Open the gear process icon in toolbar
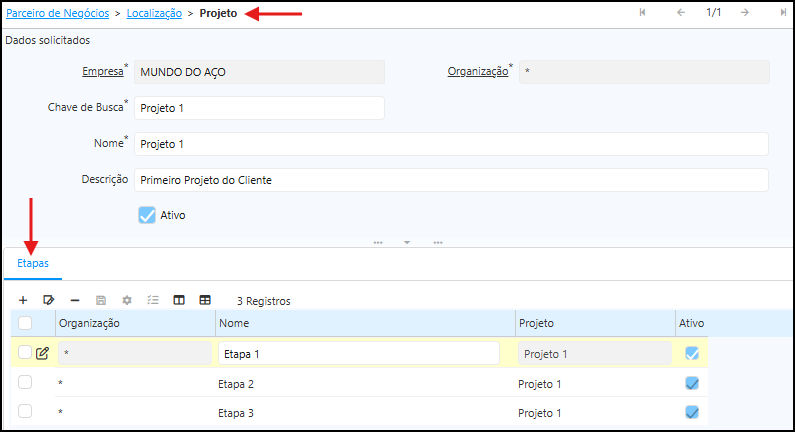This screenshot has width=795, height=432. (x=127, y=300)
